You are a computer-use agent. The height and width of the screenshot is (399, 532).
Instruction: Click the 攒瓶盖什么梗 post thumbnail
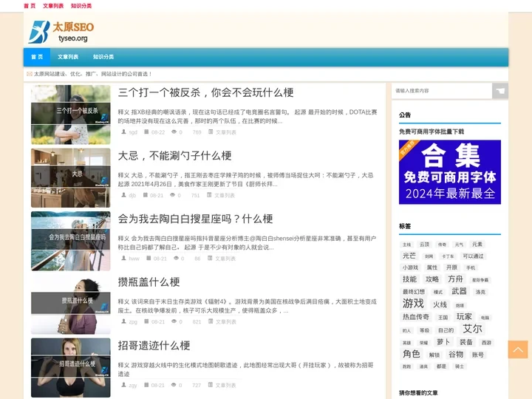point(71,304)
